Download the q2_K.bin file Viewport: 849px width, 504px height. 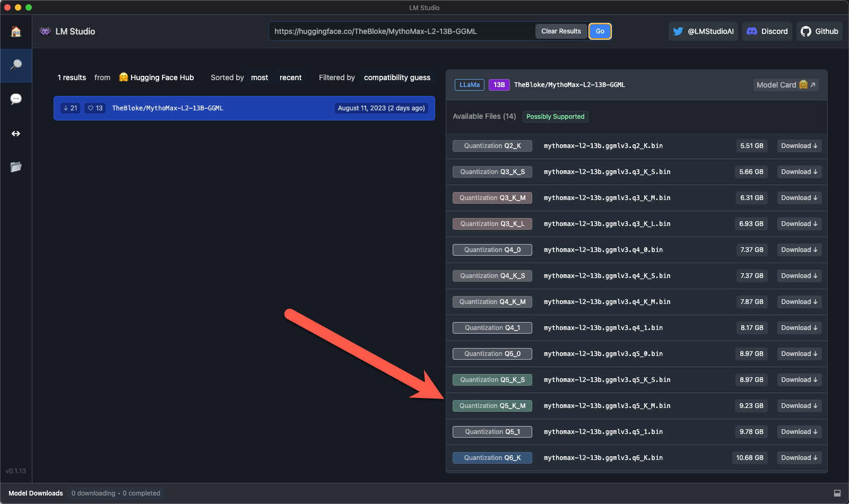click(799, 146)
